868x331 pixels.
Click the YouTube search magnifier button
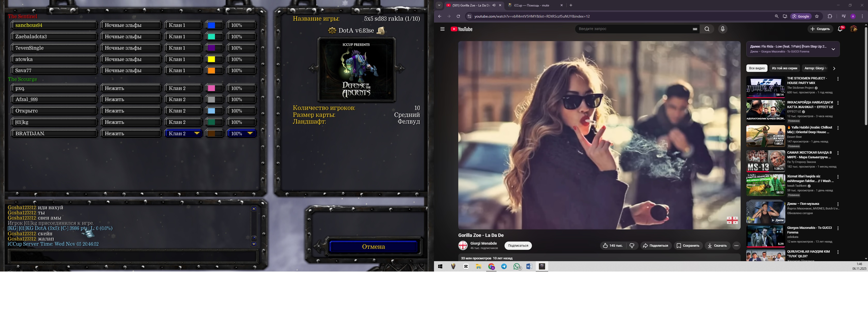707,29
